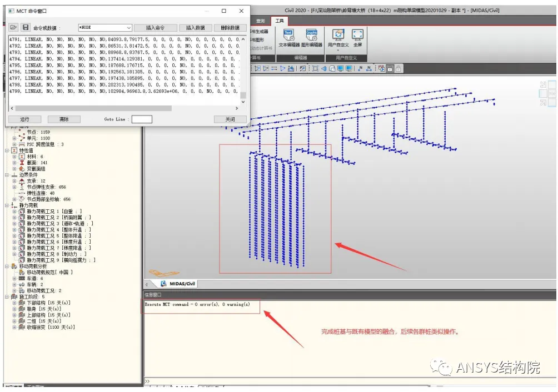558x392 pixels.
Task: Collapse the 静力荷载 tree group
Action: (x=7, y=205)
